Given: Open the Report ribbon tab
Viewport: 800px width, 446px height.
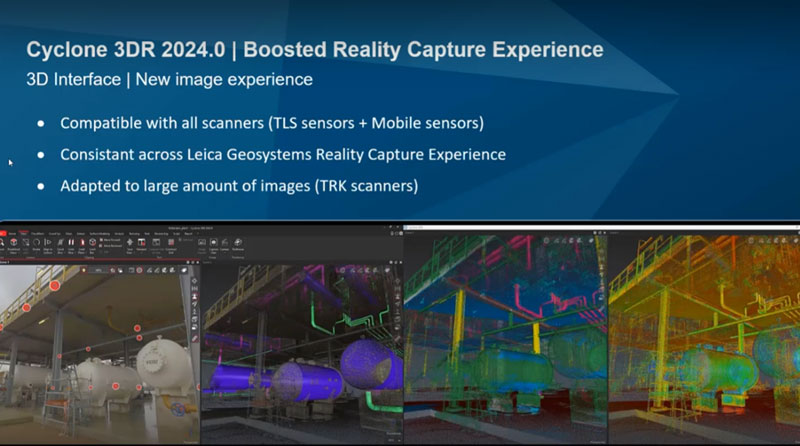Looking at the screenshot, I should 188,234.
